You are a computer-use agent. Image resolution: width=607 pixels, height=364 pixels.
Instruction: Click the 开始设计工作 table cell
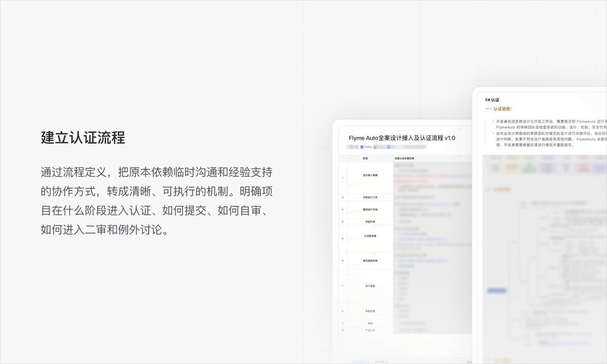(x=370, y=197)
